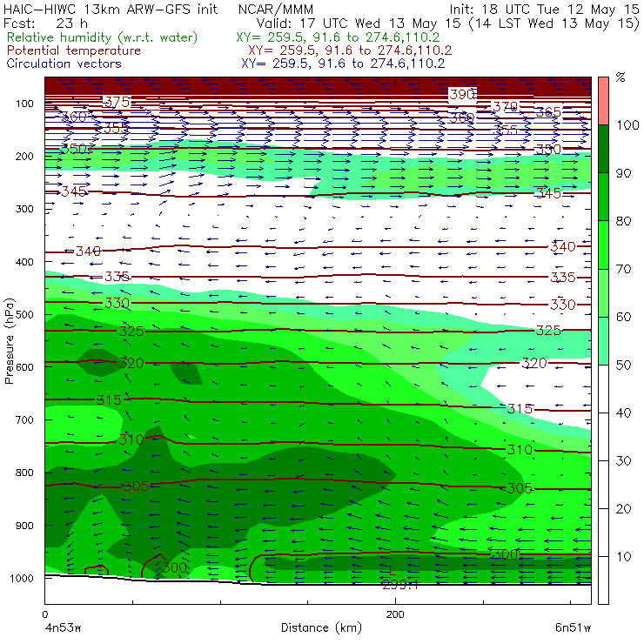Viewport: 644px width, 644px height.
Task: Click the '4n53w' start coordinate label
Action: coord(63,627)
